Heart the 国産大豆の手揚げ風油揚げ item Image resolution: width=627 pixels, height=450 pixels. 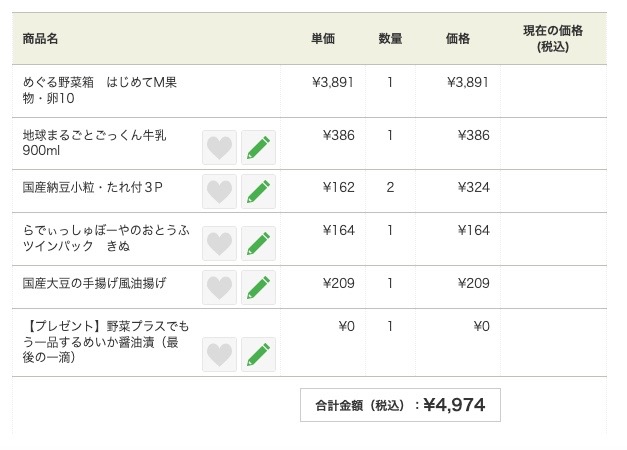click(x=220, y=287)
